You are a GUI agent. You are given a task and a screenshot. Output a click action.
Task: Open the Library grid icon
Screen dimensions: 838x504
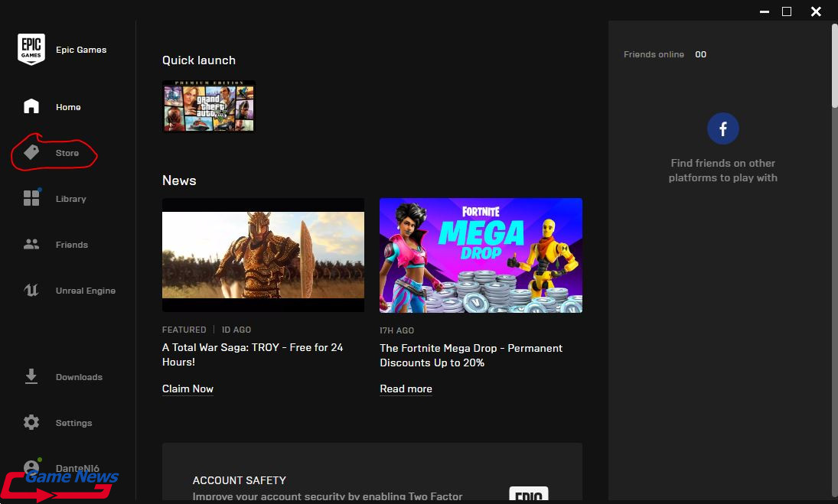tap(31, 199)
